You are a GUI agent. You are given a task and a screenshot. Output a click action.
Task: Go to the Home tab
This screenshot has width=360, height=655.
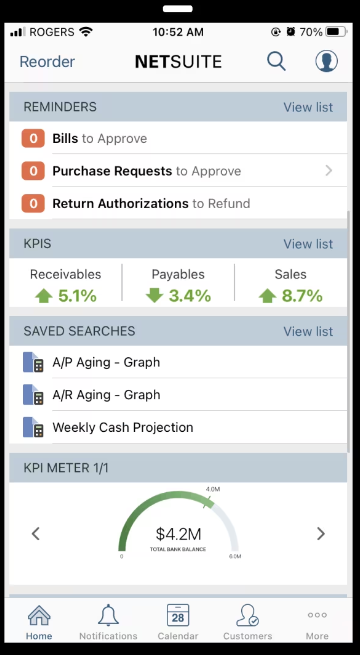click(x=39, y=622)
